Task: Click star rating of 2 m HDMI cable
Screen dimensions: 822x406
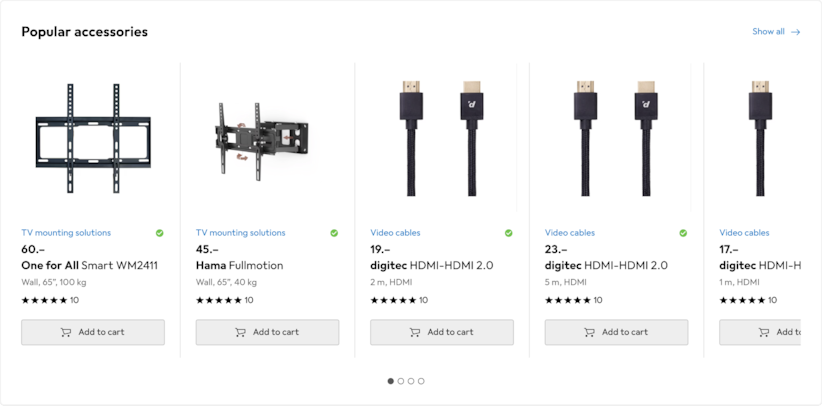Action: click(394, 300)
